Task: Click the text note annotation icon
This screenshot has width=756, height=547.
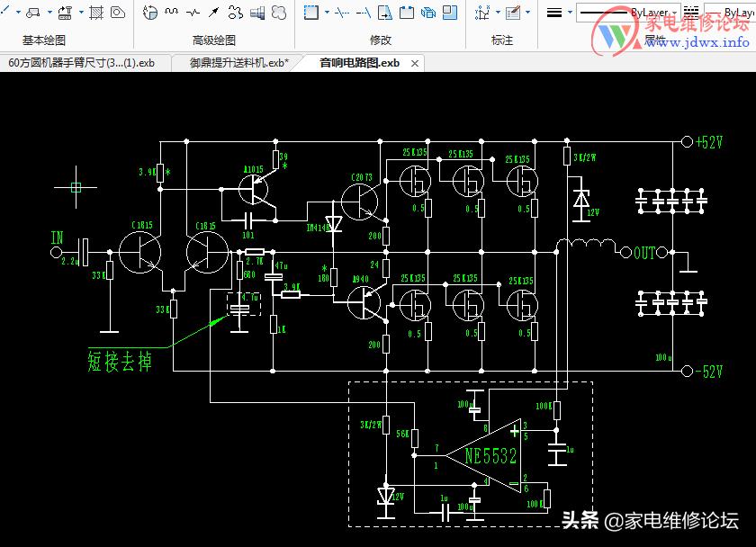Action: [512, 13]
